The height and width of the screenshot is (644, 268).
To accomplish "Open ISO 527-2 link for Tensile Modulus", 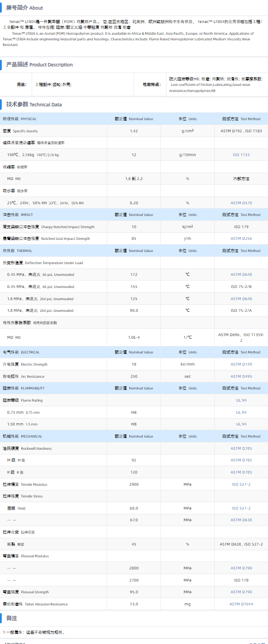I will 241,484.
